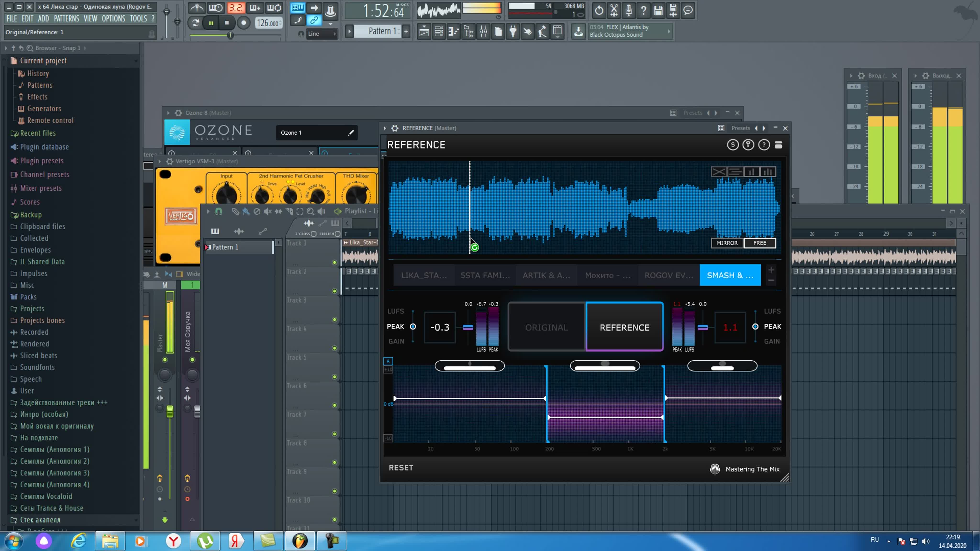The width and height of the screenshot is (980, 551).
Task: Expand the Plugin database folder
Action: 45,147
